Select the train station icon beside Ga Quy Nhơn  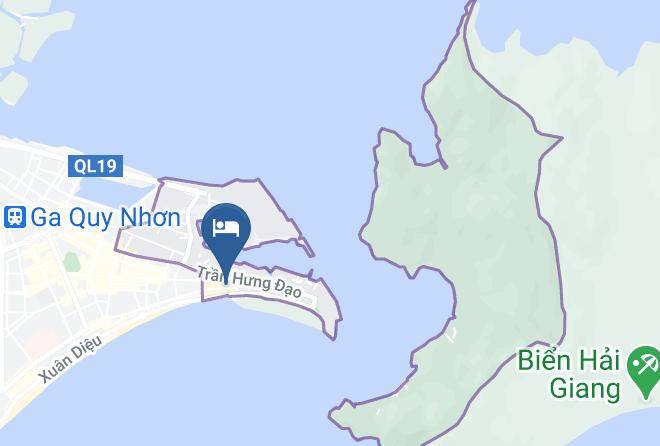[x=15, y=217]
